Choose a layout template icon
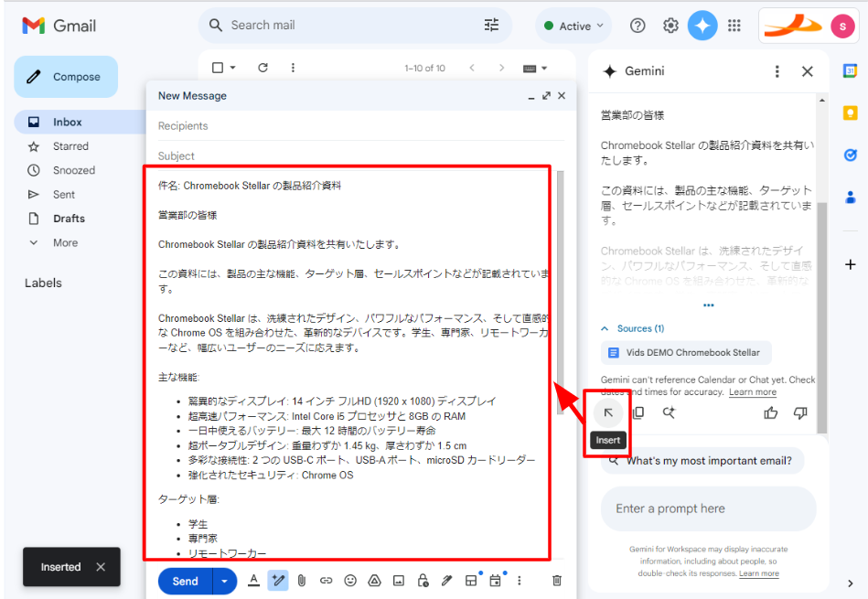 pos(471,581)
